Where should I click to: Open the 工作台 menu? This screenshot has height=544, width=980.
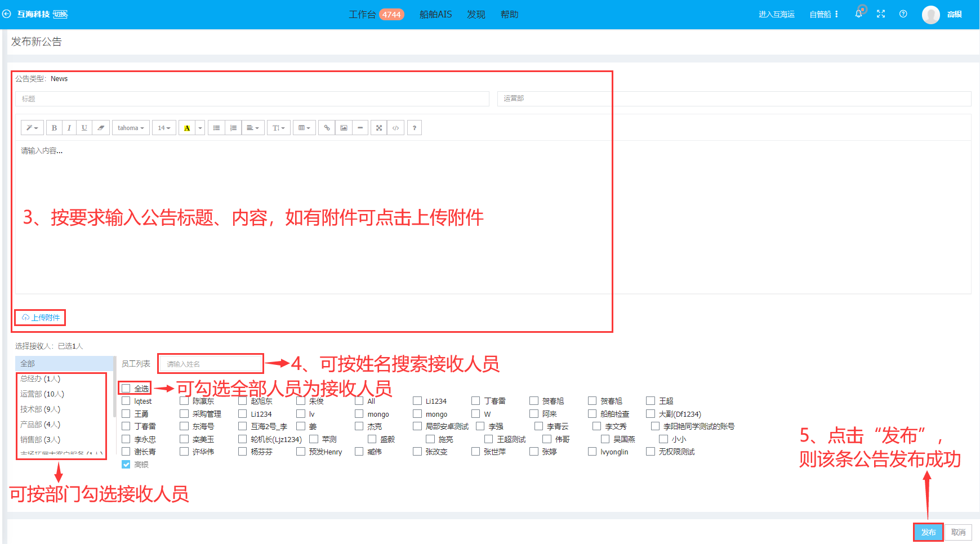tap(362, 15)
